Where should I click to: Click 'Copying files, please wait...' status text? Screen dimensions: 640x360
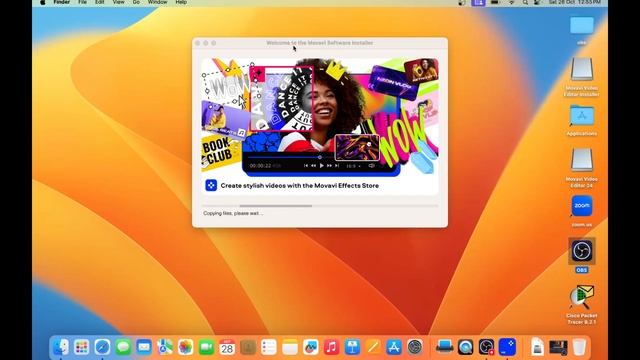tap(233, 213)
